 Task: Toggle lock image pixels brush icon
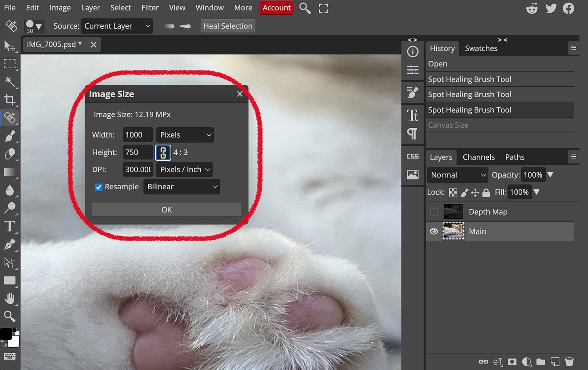point(465,192)
